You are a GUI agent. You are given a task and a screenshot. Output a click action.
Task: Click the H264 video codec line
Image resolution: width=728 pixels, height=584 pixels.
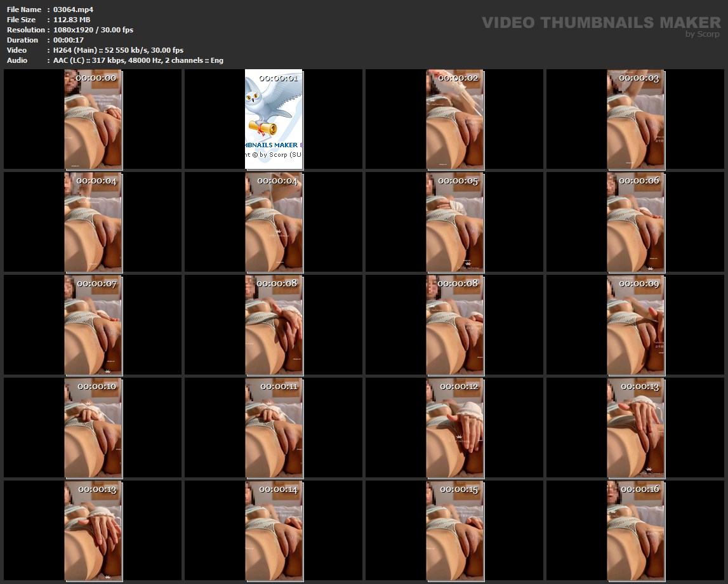[x=118, y=50]
